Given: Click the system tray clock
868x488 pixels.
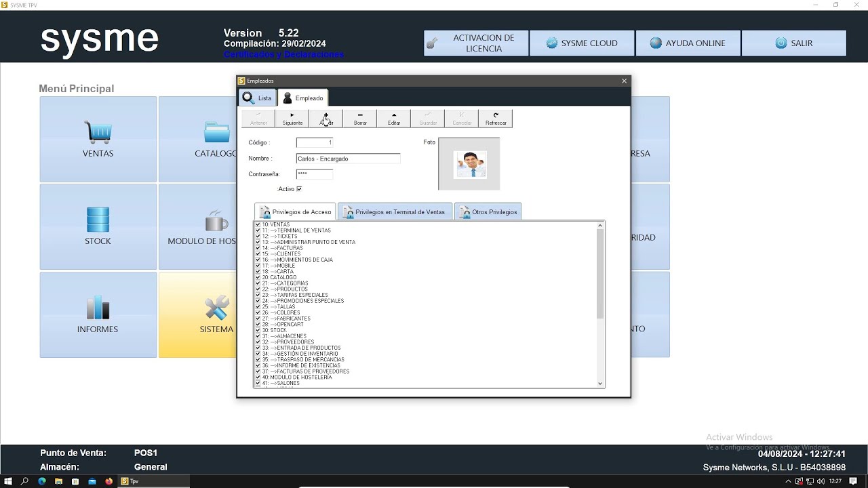Looking at the screenshot, I should tap(835, 481).
